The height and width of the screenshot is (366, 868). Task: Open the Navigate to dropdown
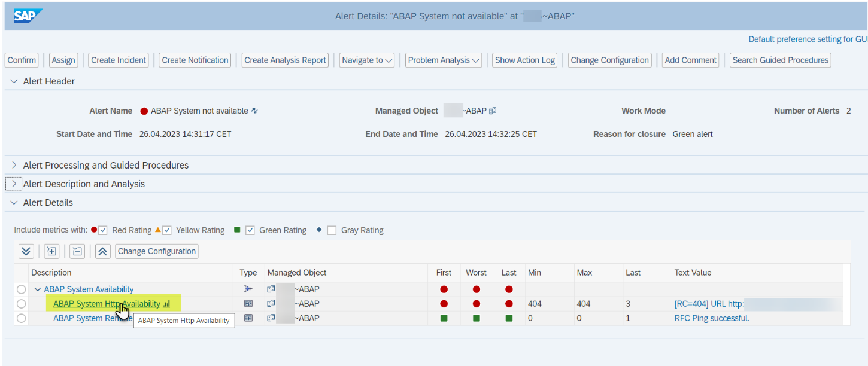point(367,60)
